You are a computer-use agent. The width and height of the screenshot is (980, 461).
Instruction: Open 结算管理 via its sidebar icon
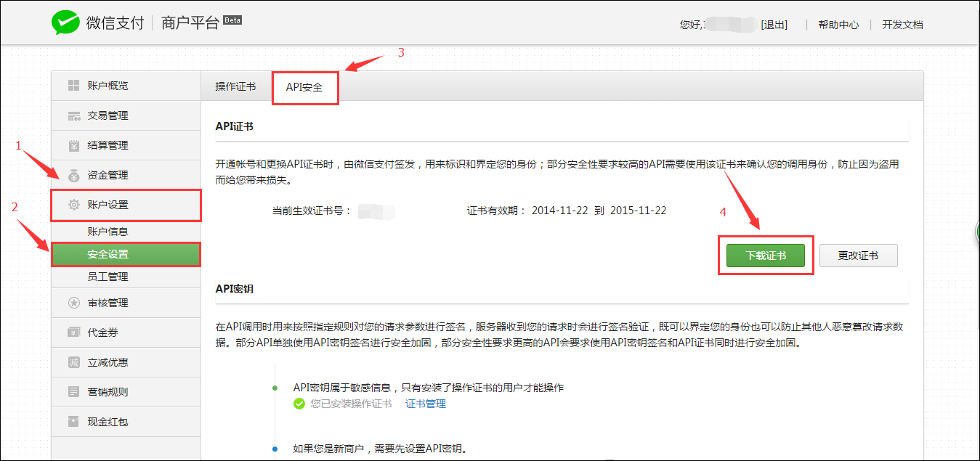click(x=73, y=144)
